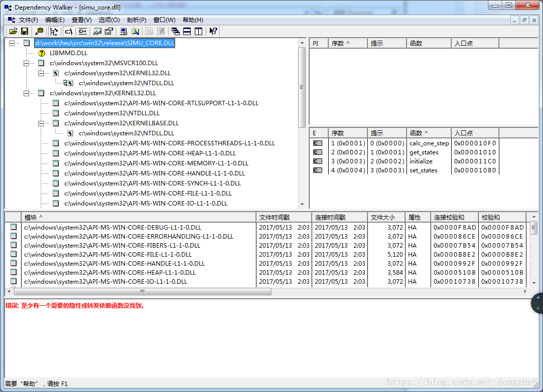Open the 剖析(P) menu
The height and width of the screenshot is (392, 543).
(137, 20)
